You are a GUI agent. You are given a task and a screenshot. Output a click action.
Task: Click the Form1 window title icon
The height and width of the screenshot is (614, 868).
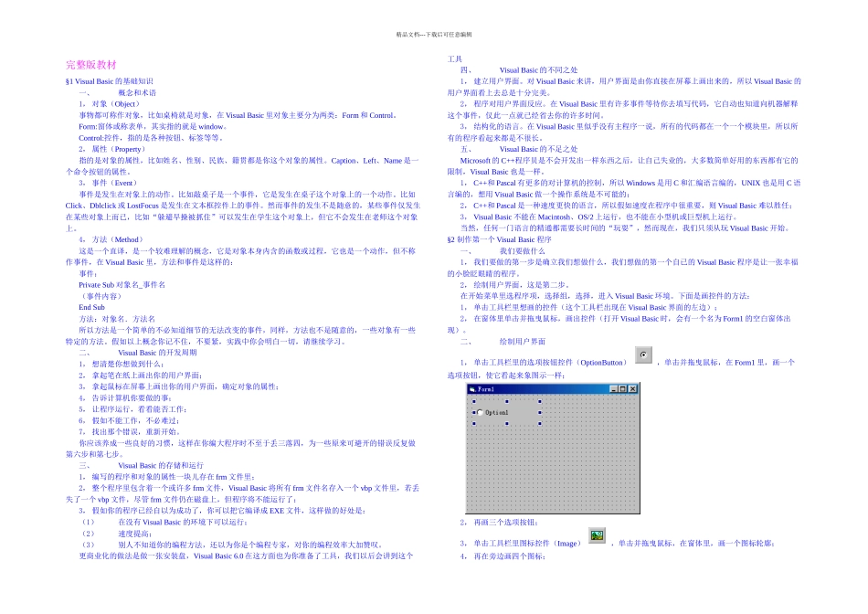click(x=472, y=389)
